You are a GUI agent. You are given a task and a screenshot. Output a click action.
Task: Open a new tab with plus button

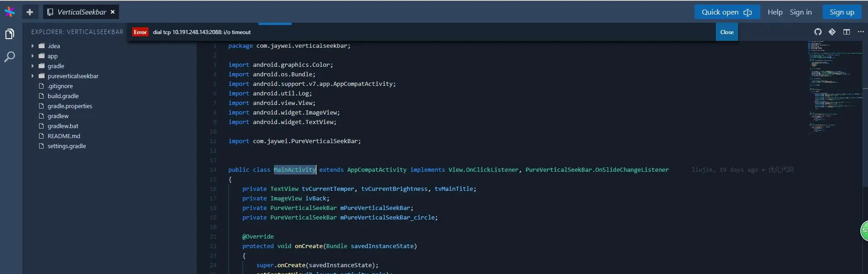30,12
